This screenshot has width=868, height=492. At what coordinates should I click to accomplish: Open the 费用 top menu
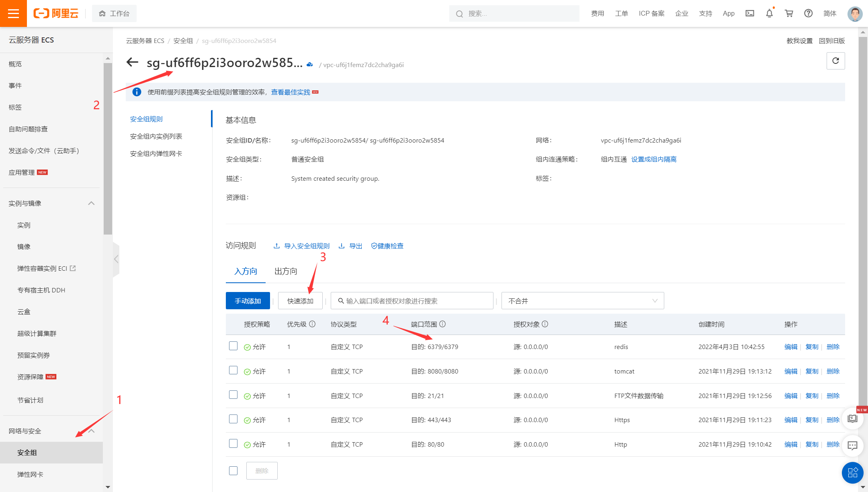tap(598, 13)
